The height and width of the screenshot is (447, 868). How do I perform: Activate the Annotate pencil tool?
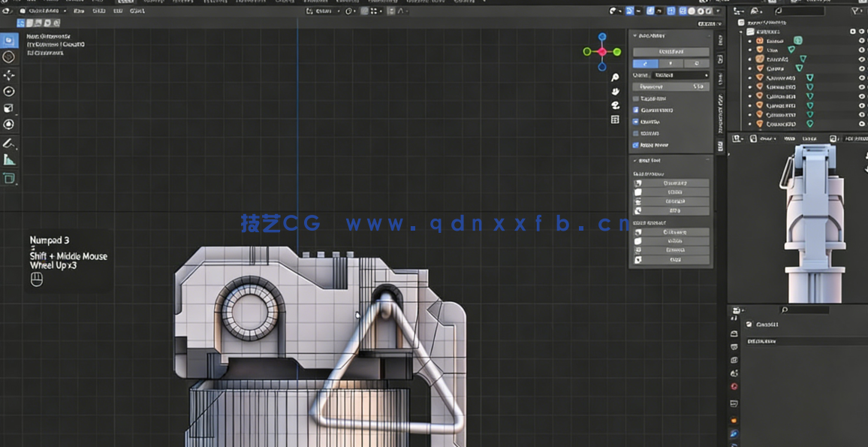pyautogui.click(x=9, y=143)
